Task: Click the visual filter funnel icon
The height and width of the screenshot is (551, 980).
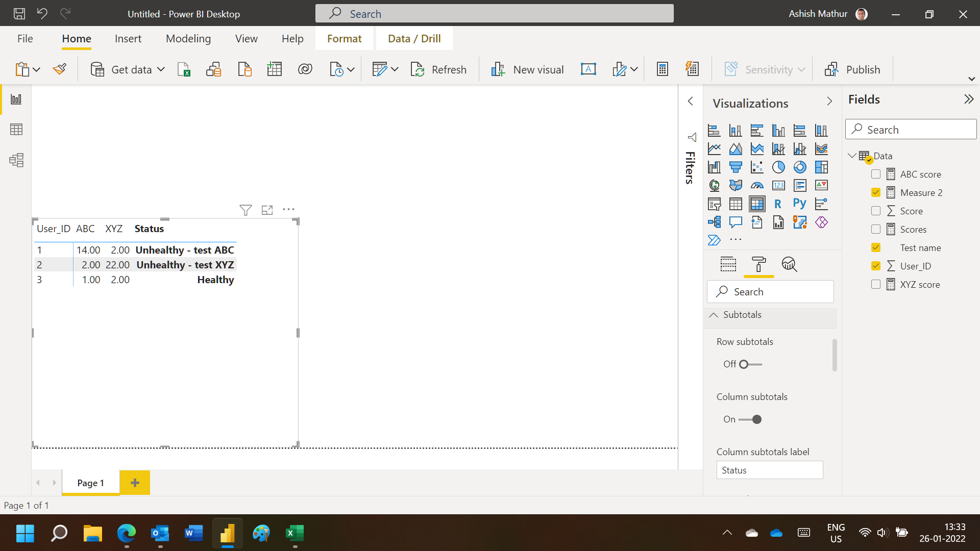Action: tap(246, 210)
